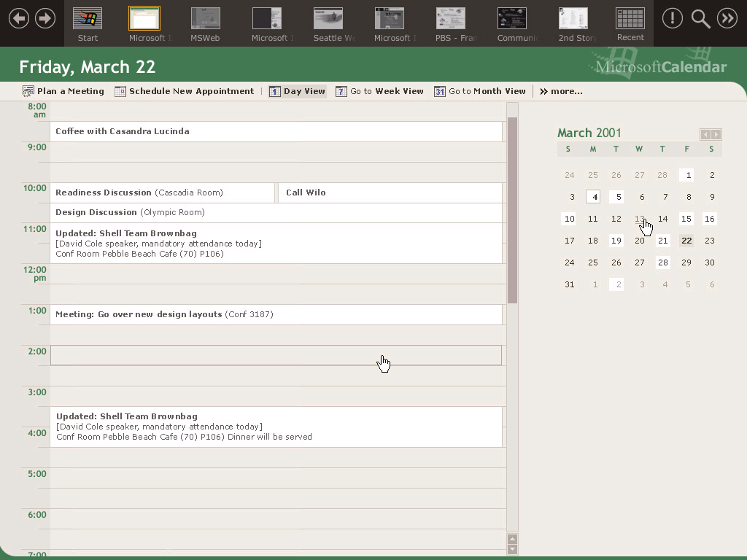Image resolution: width=747 pixels, height=560 pixels.
Task: Select March 16 in mini calendar
Action: pyautogui.click(x=709, y=219)
